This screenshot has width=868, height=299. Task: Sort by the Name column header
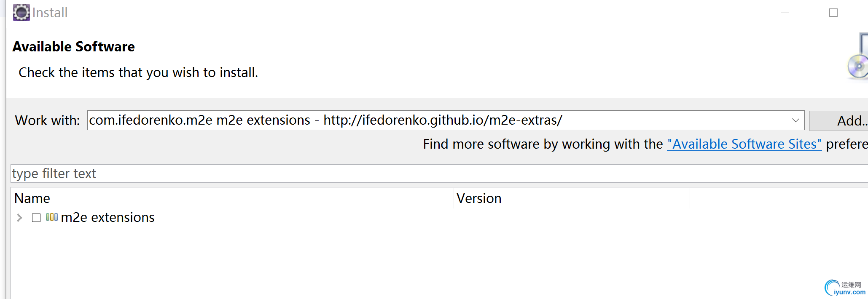tap(233, 198)
